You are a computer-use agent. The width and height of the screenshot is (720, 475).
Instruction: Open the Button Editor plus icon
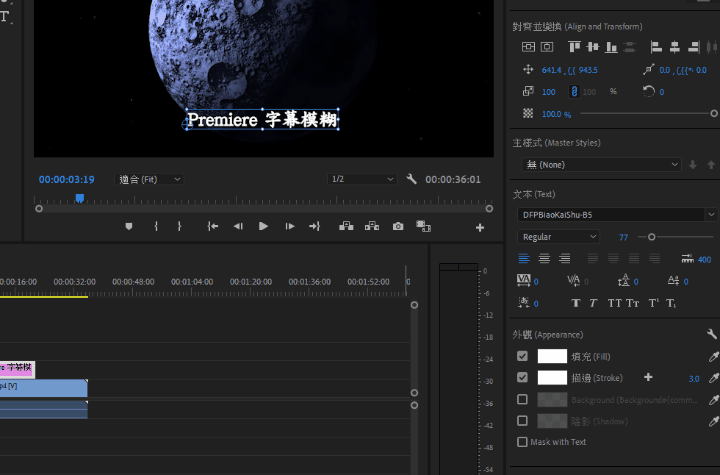click(x=479, y=228)
